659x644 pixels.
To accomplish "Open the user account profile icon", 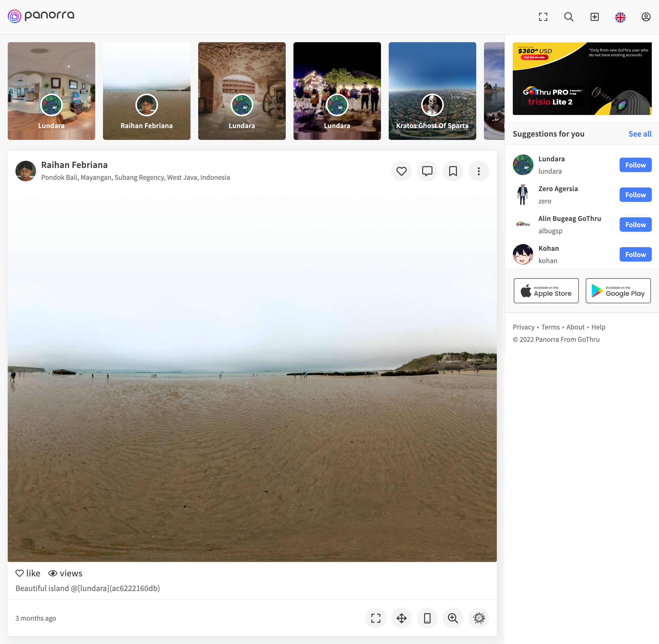I will (x=646, y=17).
